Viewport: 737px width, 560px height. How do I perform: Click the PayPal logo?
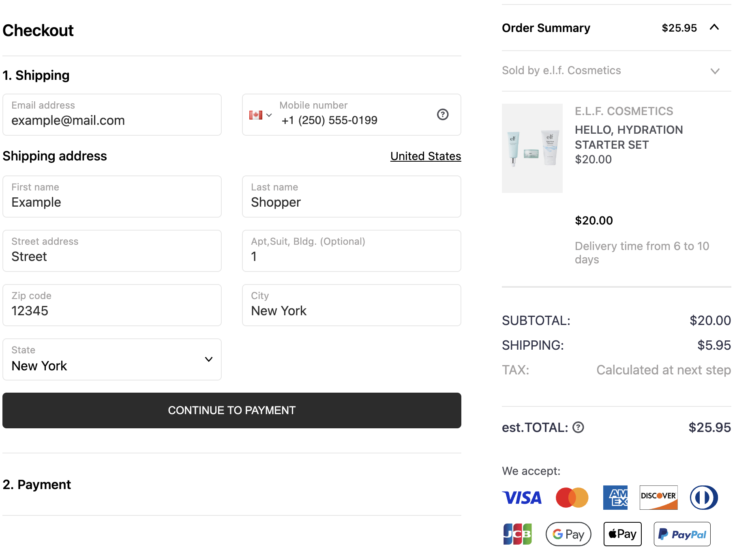pyautogui.click(x=682, y=534)
